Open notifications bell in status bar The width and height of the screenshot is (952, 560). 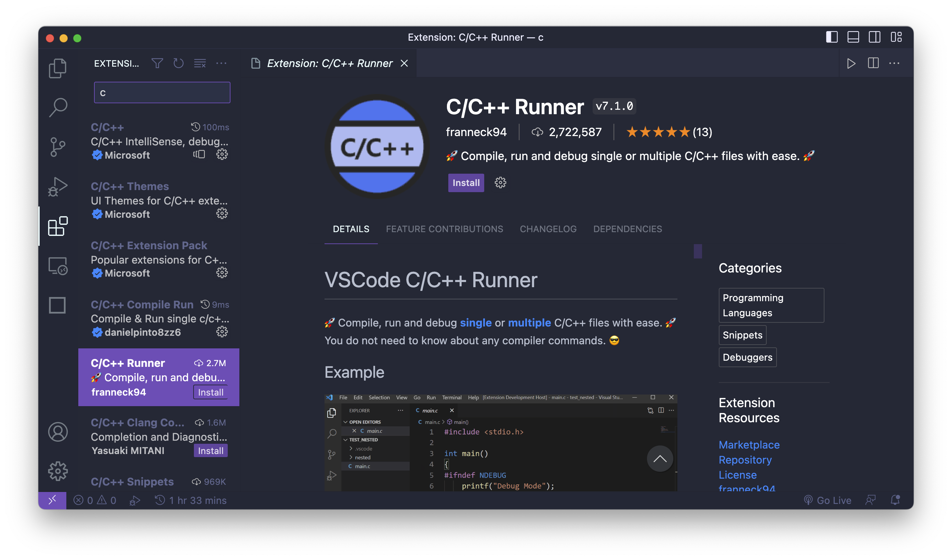[895, 500]
